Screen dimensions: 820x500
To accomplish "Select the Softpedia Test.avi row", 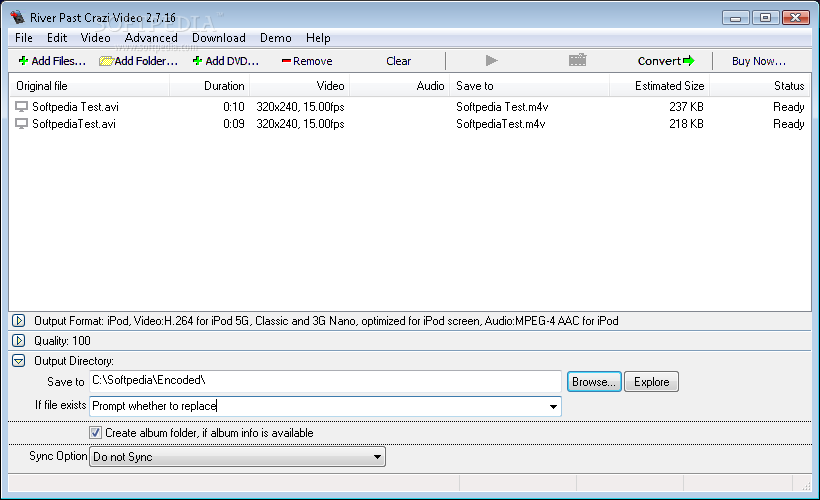I will click(410, 107).
